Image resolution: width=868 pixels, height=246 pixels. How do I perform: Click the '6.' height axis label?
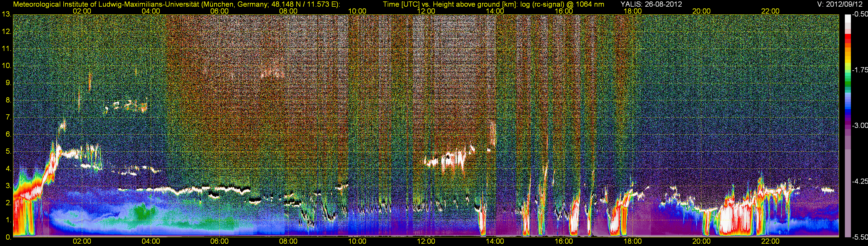[x=8, y=135]
